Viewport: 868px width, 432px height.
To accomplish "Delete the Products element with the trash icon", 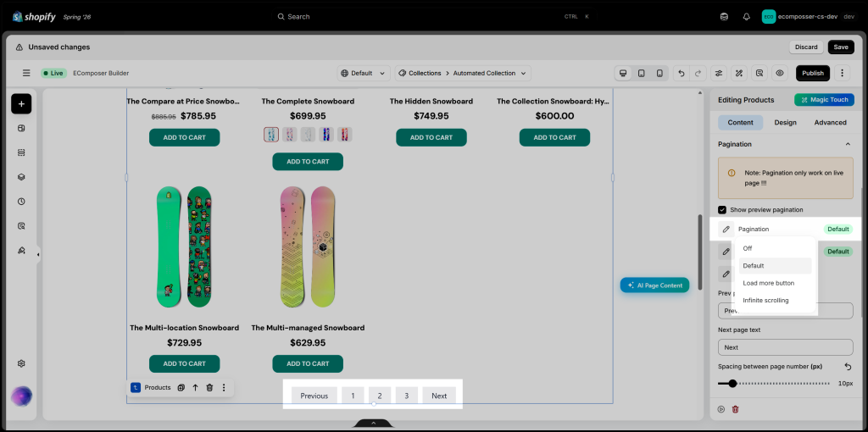I will 209,387.
